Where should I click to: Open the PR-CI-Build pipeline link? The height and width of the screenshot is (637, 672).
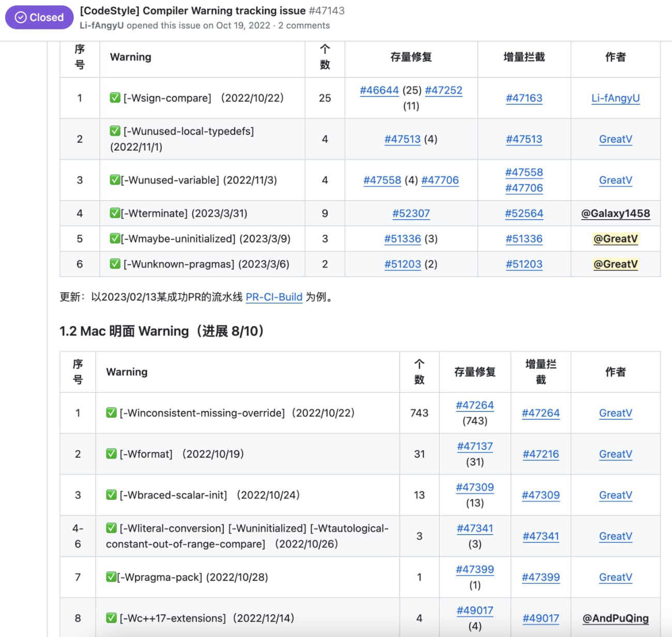point(273,297)
